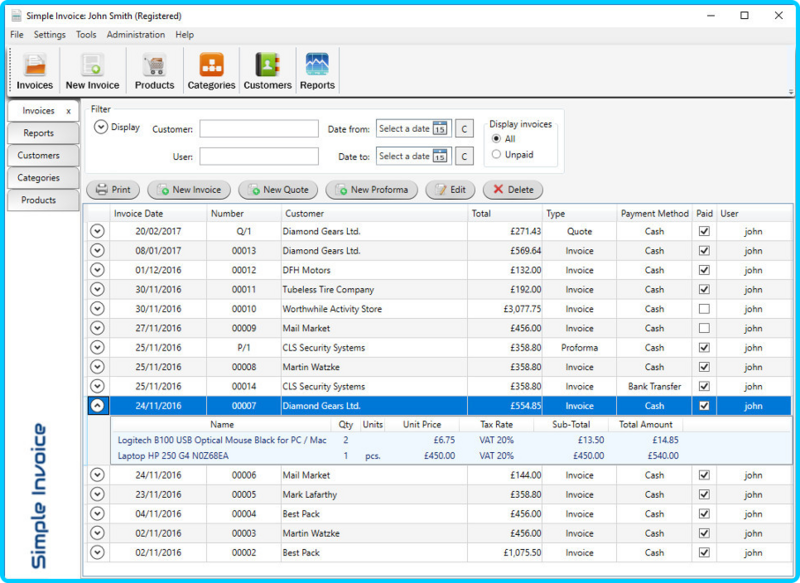Open the Categories orange icon
This screenshot has width=800, height=583.
211,71
